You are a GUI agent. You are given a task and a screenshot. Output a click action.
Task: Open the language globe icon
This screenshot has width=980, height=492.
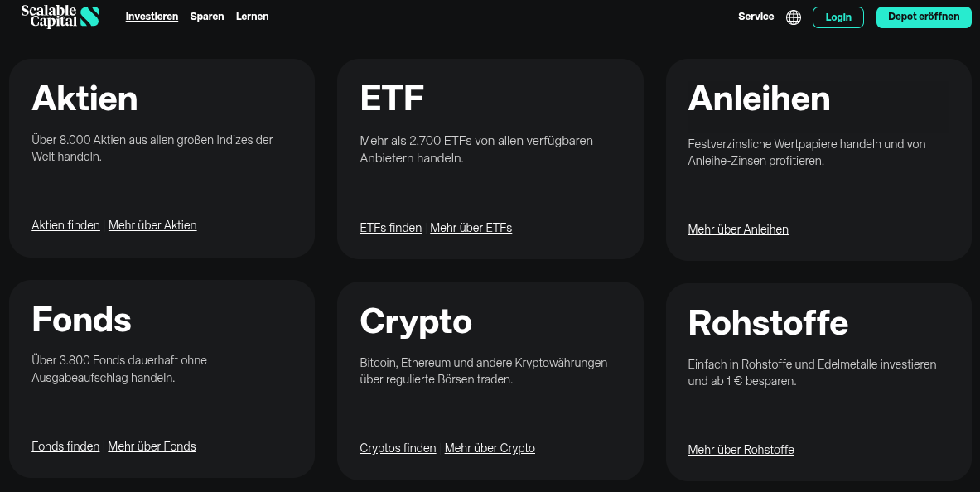(794, 17)
